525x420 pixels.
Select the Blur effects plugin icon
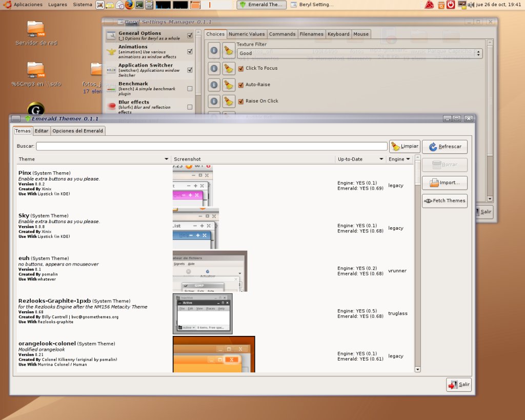(111, 106)
